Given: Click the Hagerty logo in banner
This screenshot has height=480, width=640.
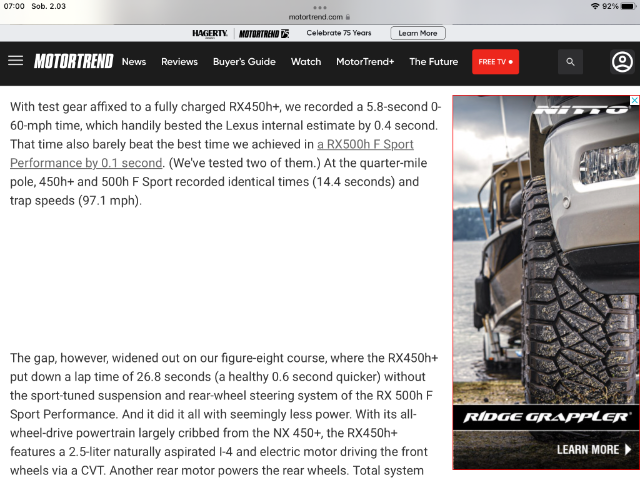Looking at the screenshot, I should (x=210, y=33).
